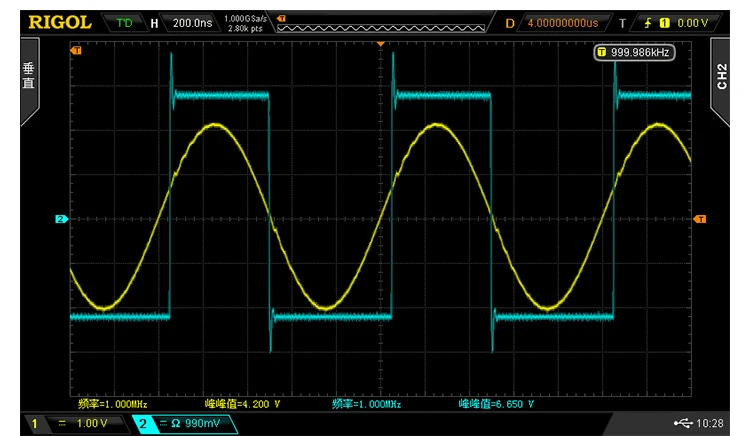Click the H horizontal label
The height and width of the screenshot is (436, 750).
[x=154, y=23]
